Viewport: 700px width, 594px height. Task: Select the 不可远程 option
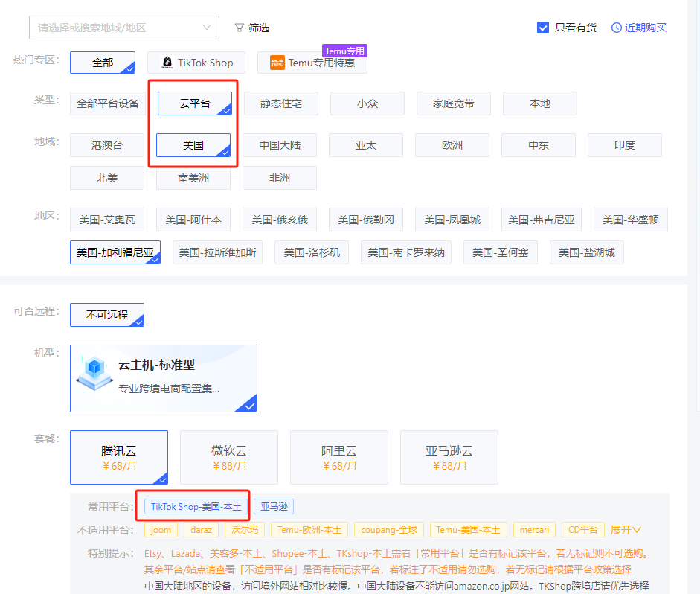click(107, 315)
